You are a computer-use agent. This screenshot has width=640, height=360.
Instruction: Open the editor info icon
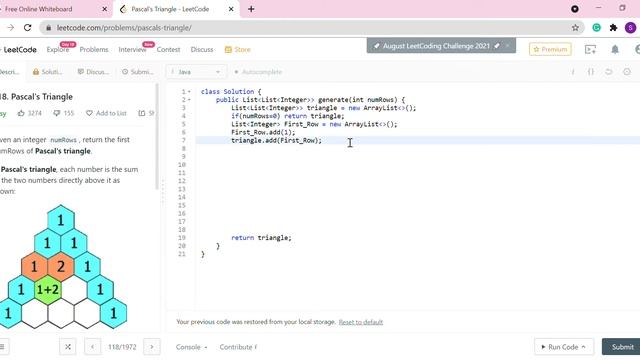point(573,72)
